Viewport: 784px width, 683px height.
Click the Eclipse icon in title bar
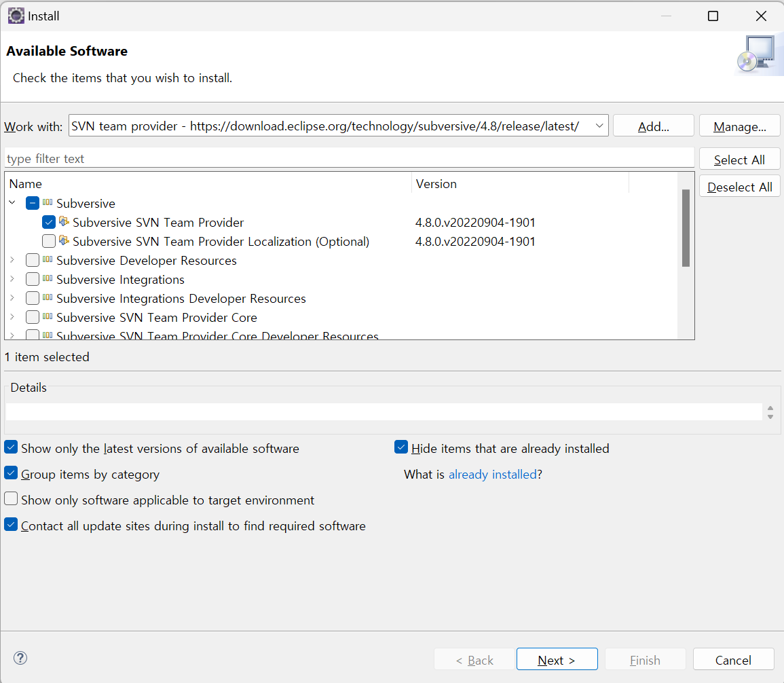[16, 16]
